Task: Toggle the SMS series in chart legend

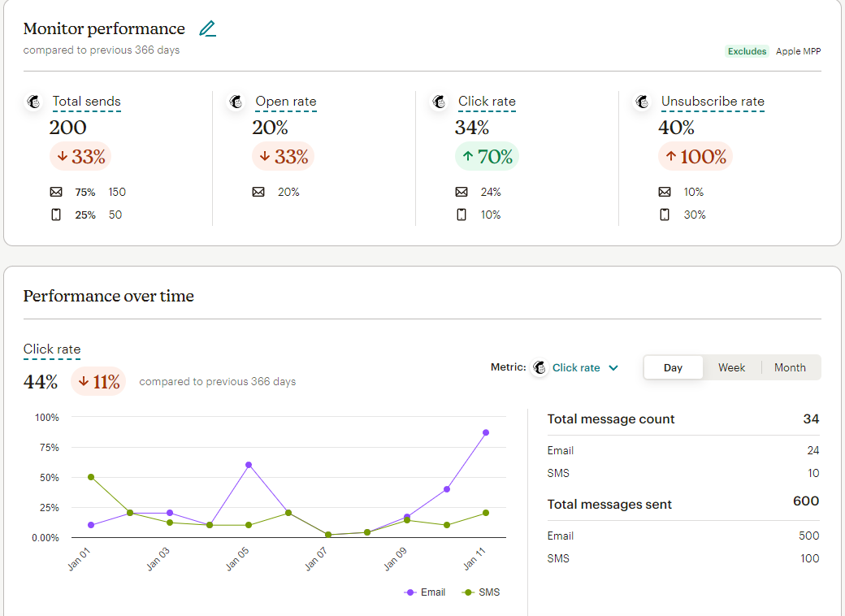Action: 481,592
